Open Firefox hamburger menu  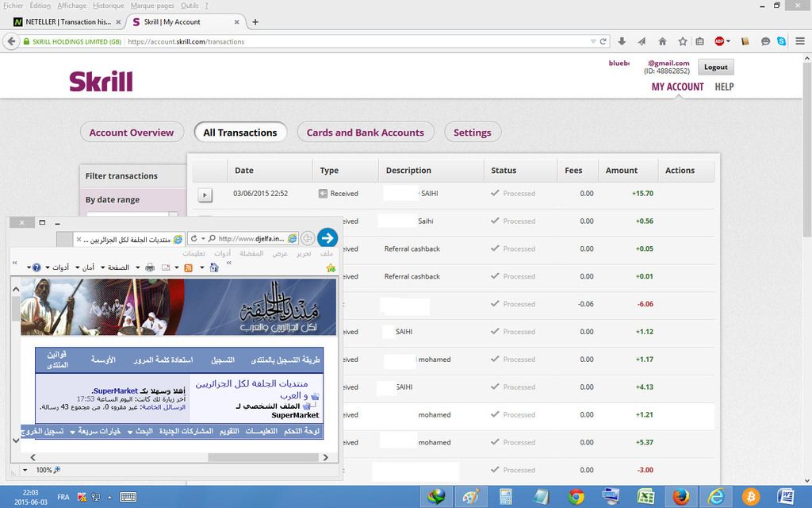point(800,41)
